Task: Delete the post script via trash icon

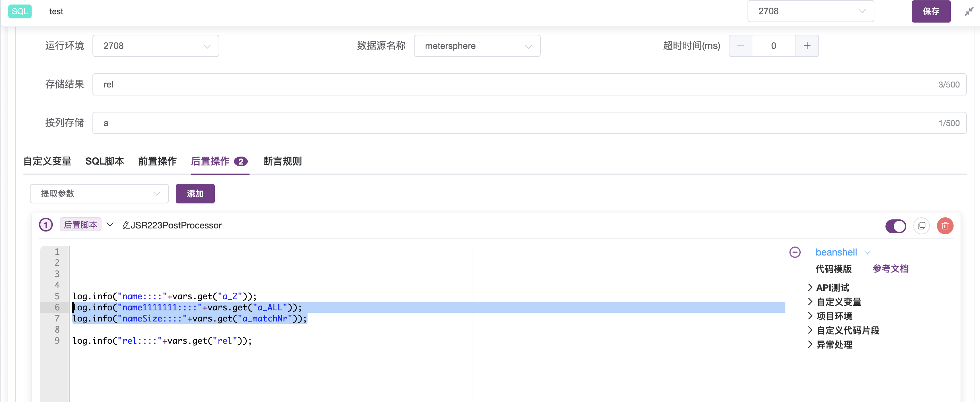Action: tap(945, 225)
